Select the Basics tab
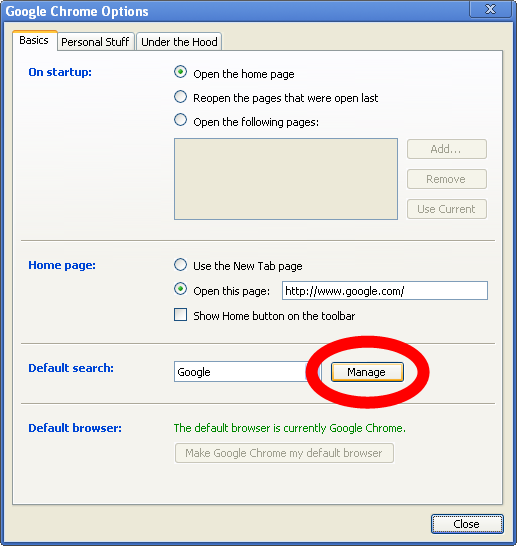Screen dimensions: 517x546 (x=34, y=41)
